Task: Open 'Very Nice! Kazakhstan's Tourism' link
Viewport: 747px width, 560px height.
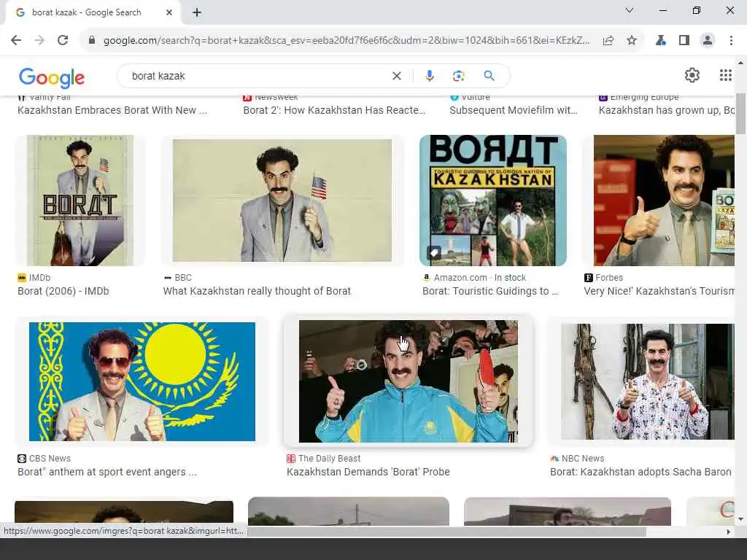Action: point(659,291)
